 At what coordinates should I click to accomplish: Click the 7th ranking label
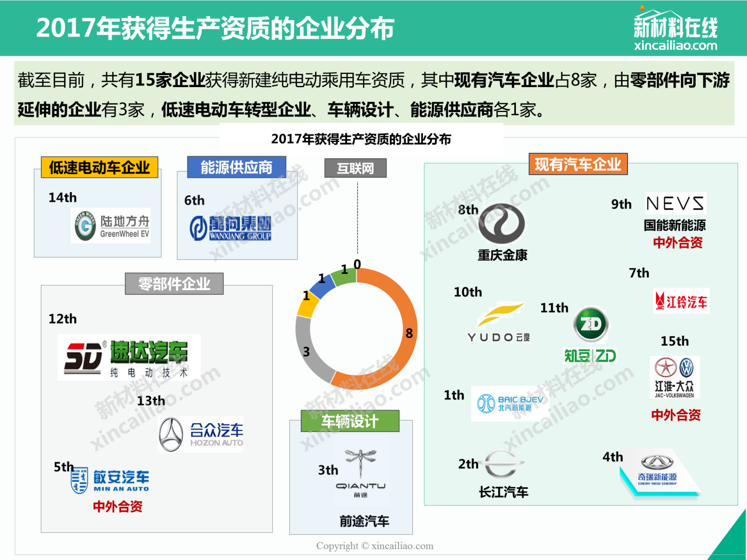639,273
